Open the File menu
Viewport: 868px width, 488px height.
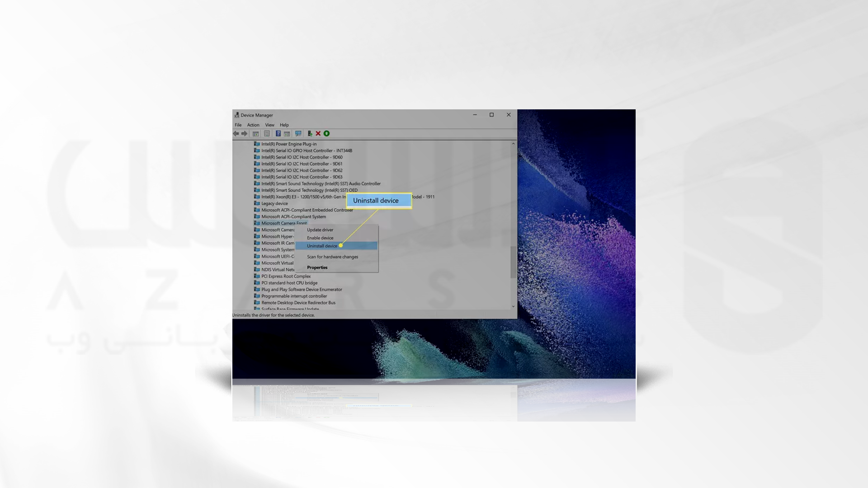(x=238, y=125)
